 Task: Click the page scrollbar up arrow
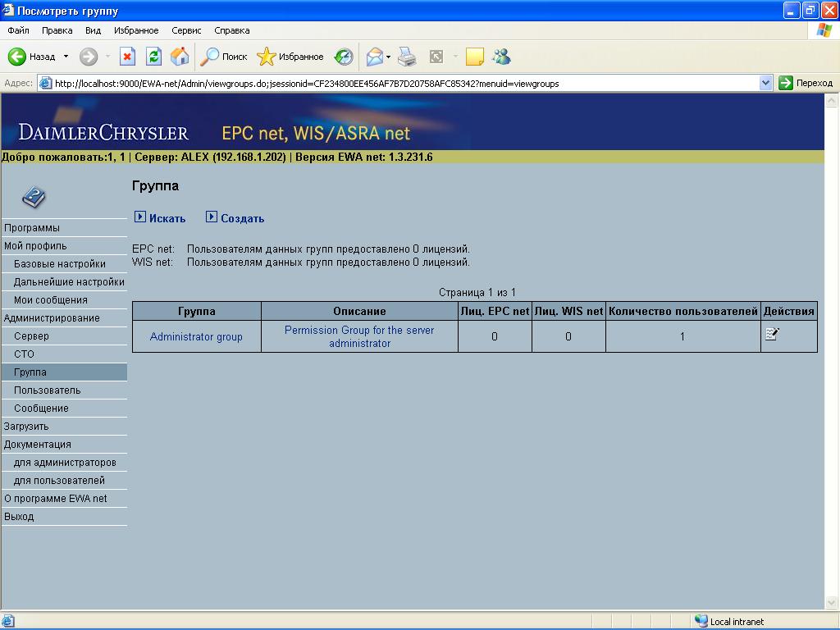pyautogui.click(x=832, y=100)
